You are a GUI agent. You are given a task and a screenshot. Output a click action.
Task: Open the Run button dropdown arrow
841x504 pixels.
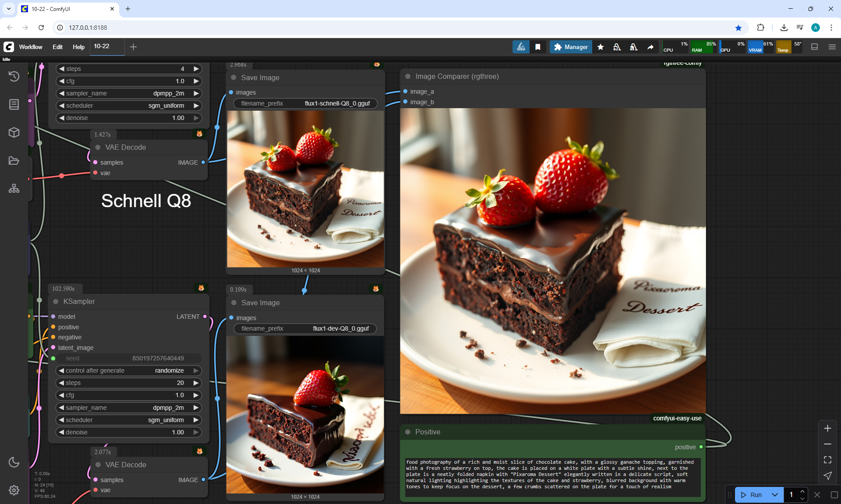[775, 495]
